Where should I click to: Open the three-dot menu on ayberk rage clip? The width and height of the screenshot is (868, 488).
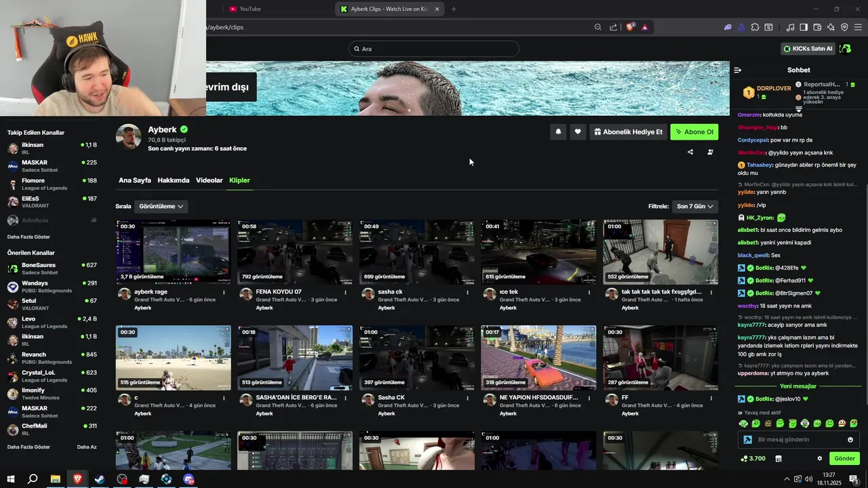pos(224,293)
